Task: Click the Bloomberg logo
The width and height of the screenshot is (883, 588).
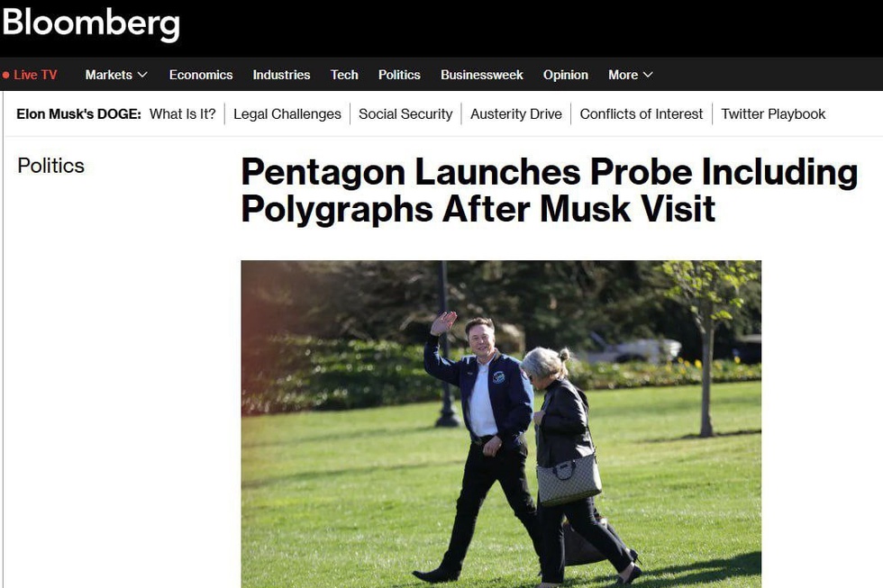Action: (x=91, y=24)
